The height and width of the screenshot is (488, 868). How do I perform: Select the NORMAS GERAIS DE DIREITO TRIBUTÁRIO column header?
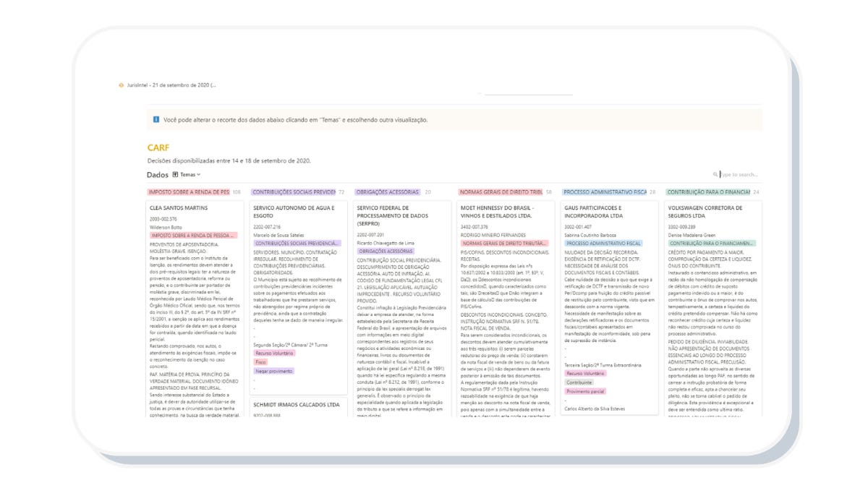501,192
